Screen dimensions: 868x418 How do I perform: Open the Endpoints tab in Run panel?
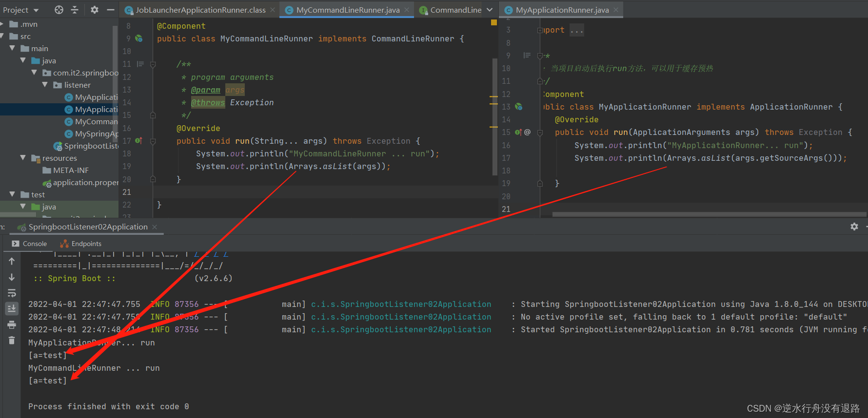click(x=80, y=244)
